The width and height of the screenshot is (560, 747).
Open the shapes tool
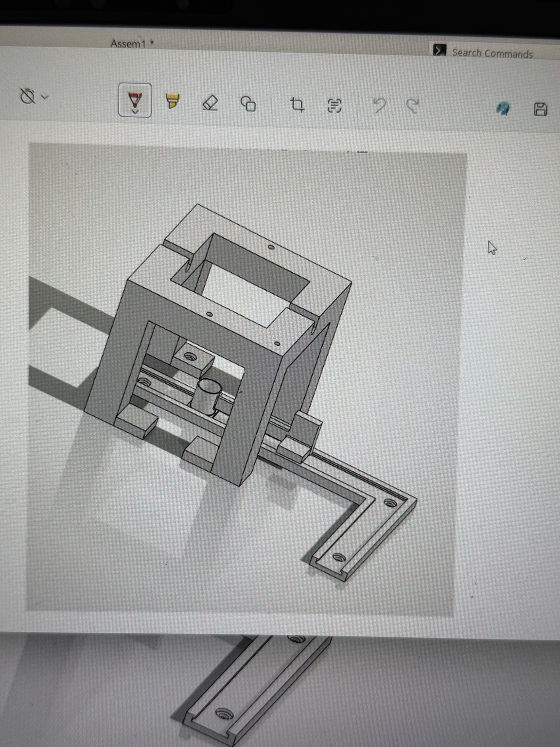(x=248, y=104)
